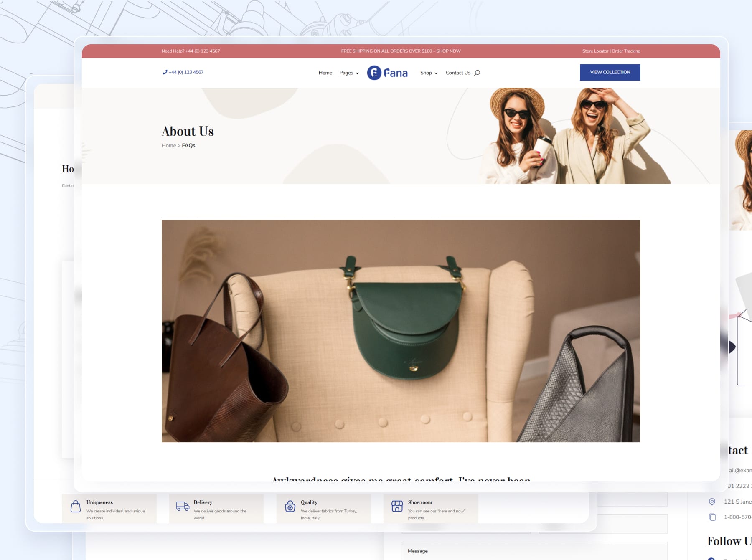Image resolution: width=752 pixels, height=560 pixels.
Task: Open the Order Tracking link
Action: 626,51
